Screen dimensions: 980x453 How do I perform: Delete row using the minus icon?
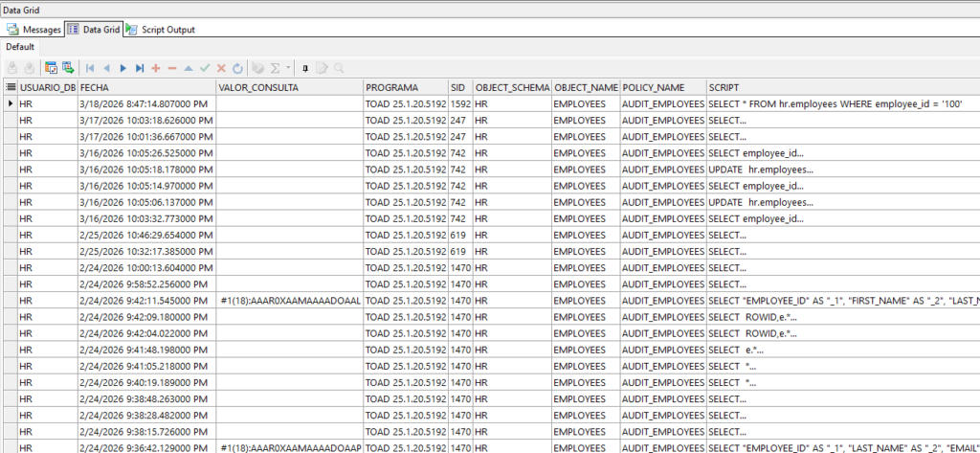coord(172,68)
